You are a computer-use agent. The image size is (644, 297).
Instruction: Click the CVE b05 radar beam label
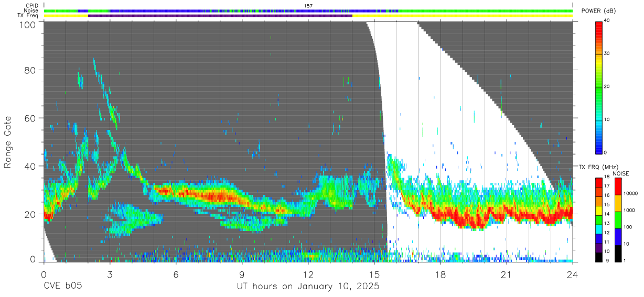pyautogui.click(x=62, y=287)
